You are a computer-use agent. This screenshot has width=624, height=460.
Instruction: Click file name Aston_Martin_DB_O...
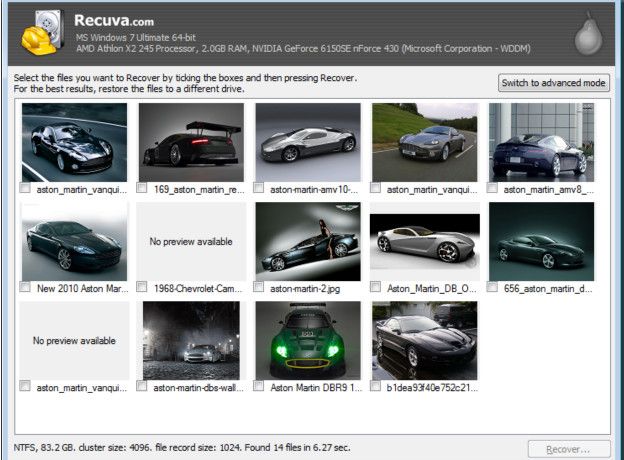[x=431, y=288]
